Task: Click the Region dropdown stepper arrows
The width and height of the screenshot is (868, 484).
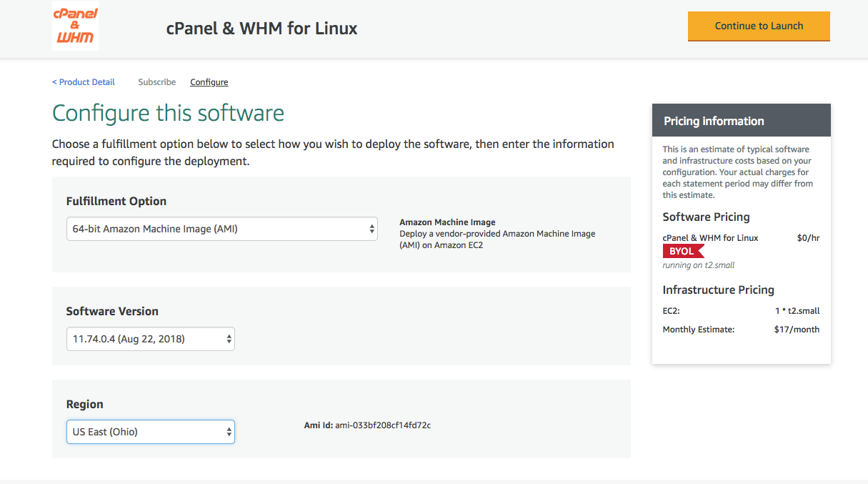Action: (x=228, y=431)
